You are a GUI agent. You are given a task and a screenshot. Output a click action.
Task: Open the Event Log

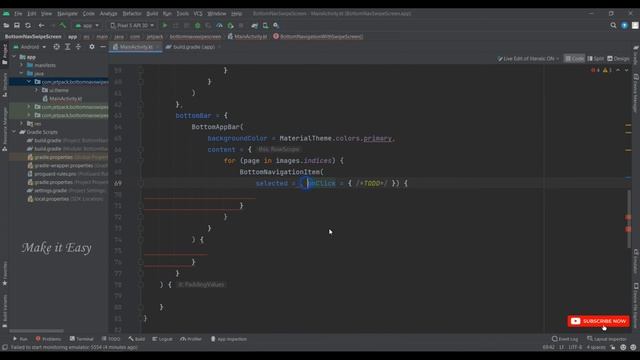click(x=565, y=339)
